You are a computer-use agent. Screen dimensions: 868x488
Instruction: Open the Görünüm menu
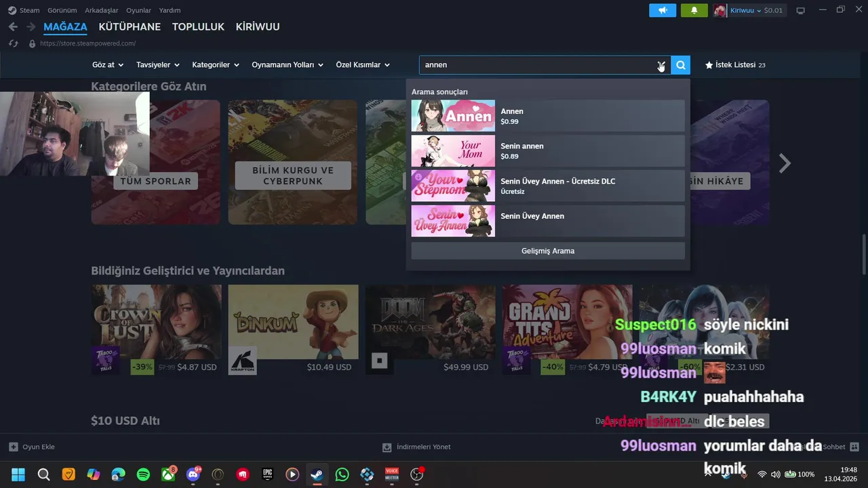tap(62, 10)
